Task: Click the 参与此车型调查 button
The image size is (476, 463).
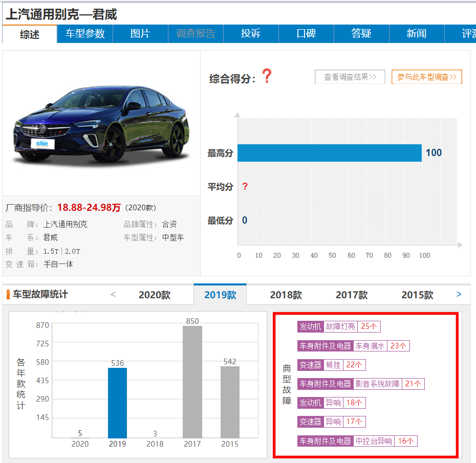Action: pyautogui.click(x=426, y=77)
